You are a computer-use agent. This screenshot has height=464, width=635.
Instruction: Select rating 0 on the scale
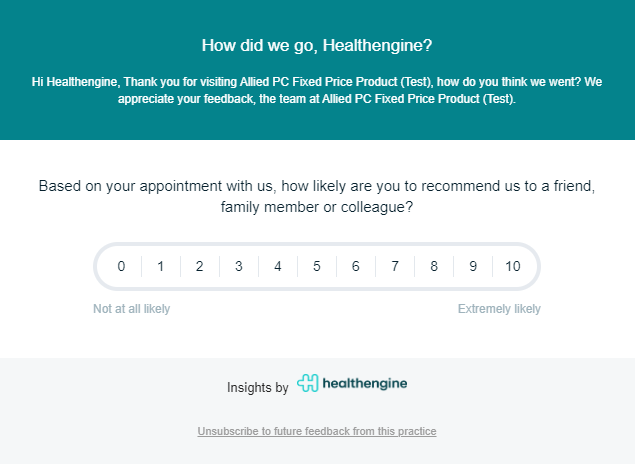click(x=121, y=266)
